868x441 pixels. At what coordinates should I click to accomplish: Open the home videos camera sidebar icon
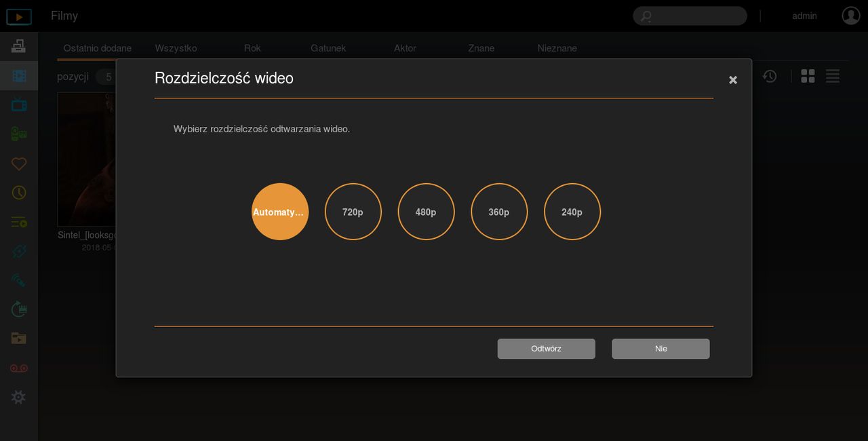coord(19,134)
